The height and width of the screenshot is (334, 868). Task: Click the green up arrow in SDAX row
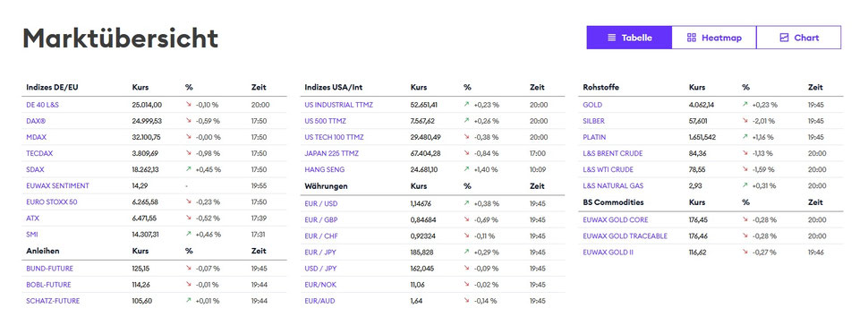[x=188, y=169]
